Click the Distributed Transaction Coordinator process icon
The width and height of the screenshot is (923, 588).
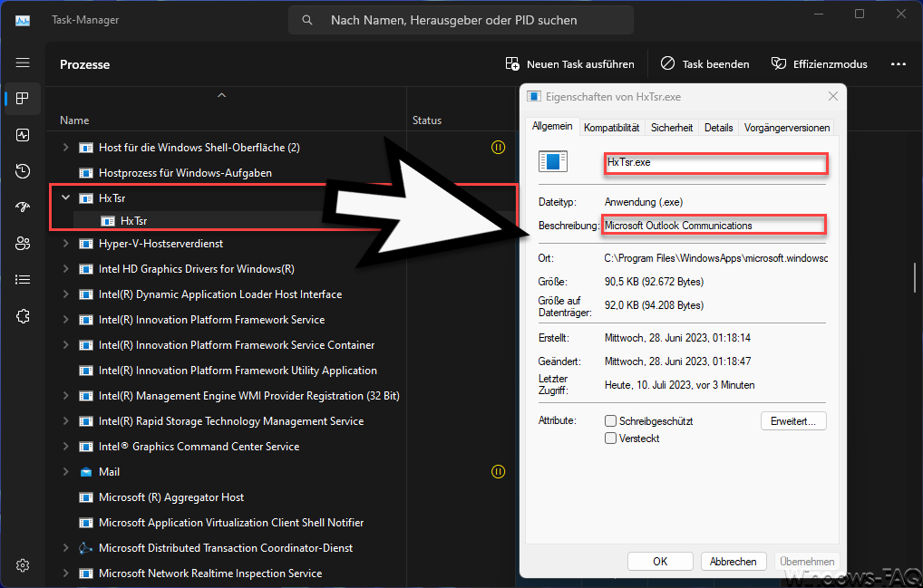click(x=86, y=548)
